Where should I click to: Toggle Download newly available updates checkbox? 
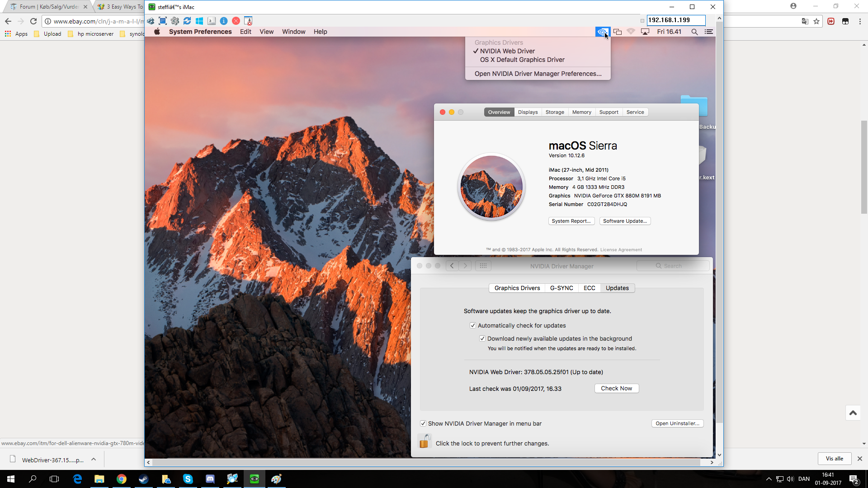(482, 338)
